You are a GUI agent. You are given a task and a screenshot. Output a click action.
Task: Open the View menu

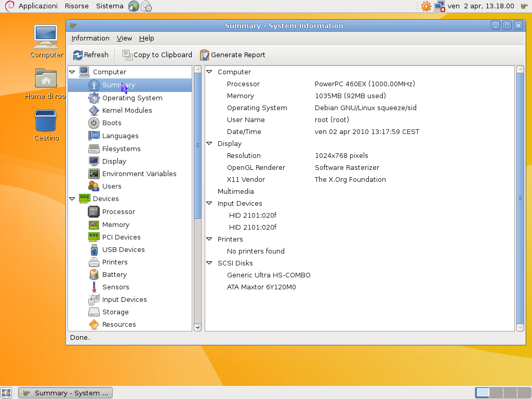click(x=124, y=38)
